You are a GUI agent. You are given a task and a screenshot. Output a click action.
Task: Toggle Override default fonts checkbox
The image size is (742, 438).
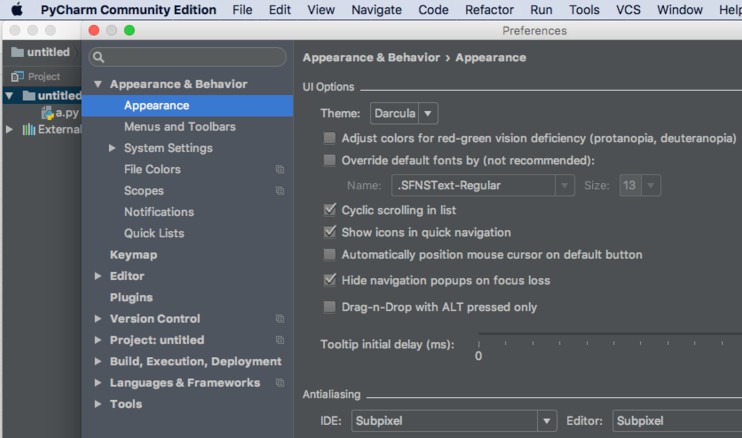coord(329,160)
